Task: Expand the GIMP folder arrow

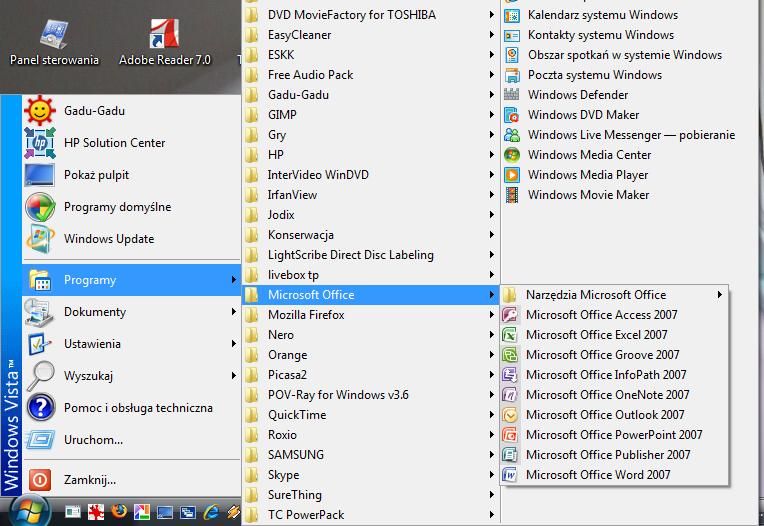Action: 492,114
